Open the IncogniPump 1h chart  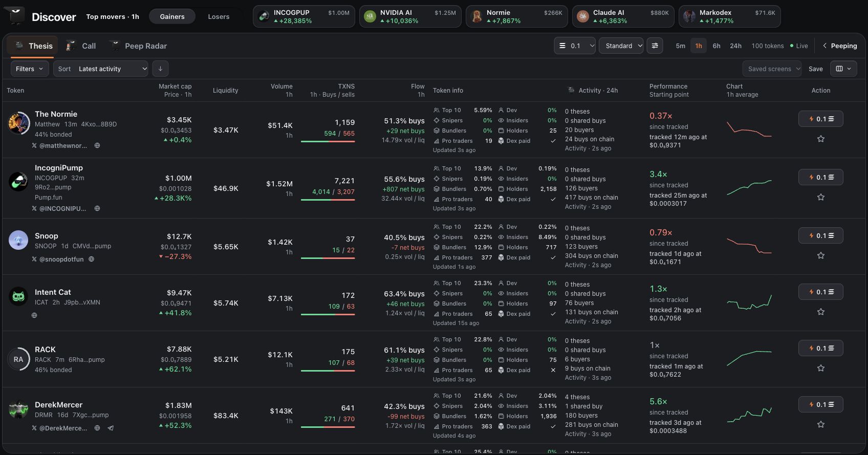749,187
